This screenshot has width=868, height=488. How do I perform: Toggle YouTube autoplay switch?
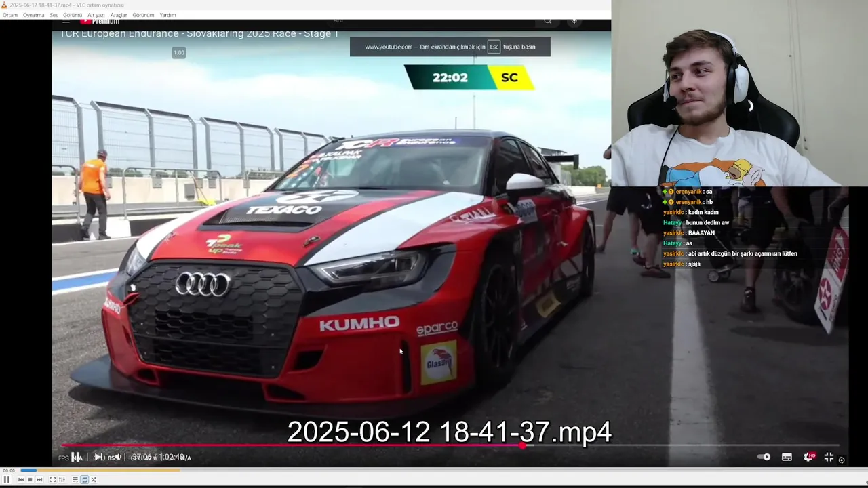point(764,457)
